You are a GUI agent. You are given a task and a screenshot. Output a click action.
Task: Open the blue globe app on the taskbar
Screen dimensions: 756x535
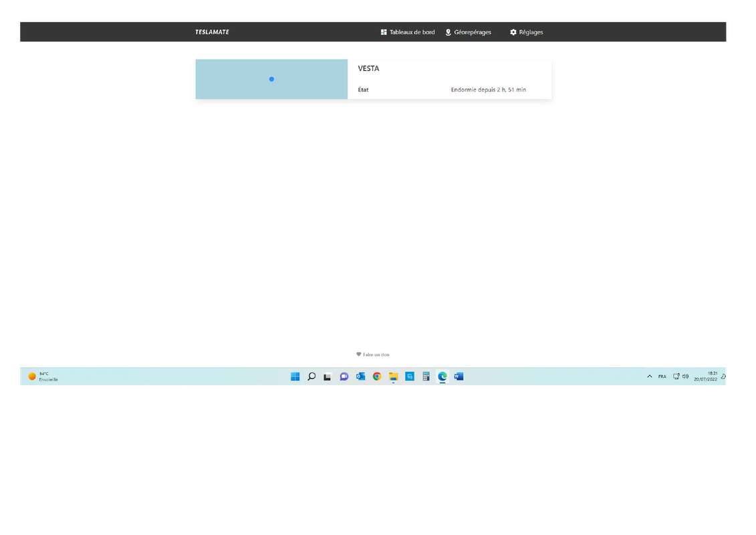pos(410,377)
